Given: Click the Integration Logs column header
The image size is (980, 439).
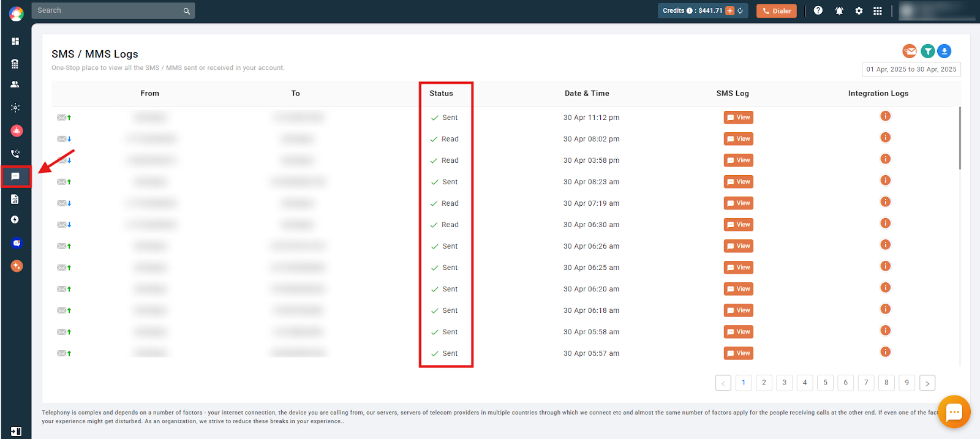Looking at the screenshot, I should pyautogui.click(x=878, y=94).
